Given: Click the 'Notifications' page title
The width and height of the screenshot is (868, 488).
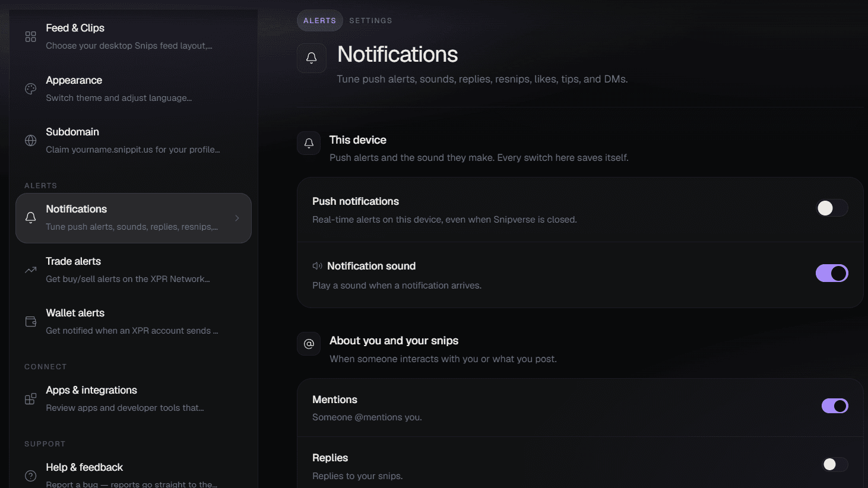Looking at the screenshot, I should [x=397, y=55].
